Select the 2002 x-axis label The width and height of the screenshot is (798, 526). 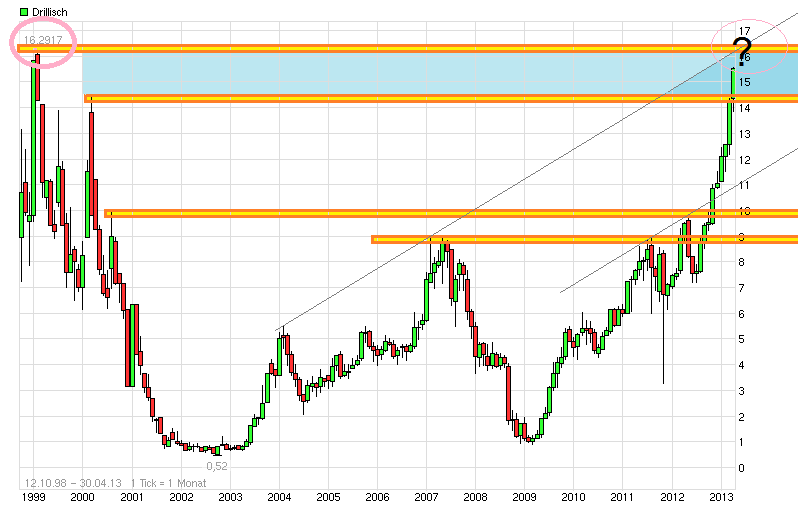(x=181, y=497)
